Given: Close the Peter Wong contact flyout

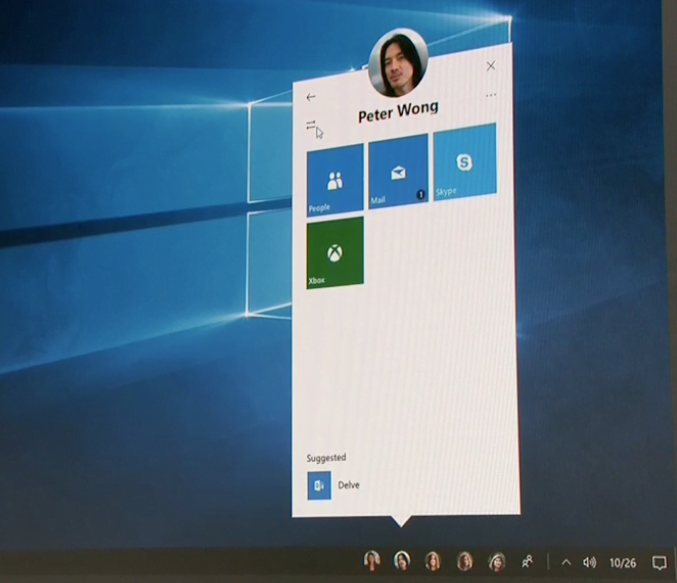Looking at the screenshot, I should 491,66.
